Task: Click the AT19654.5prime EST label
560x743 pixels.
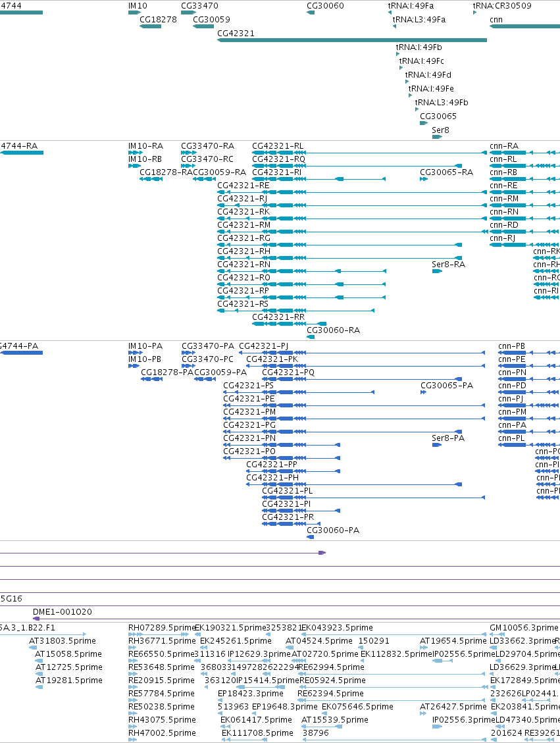Action: coord(453,641)
